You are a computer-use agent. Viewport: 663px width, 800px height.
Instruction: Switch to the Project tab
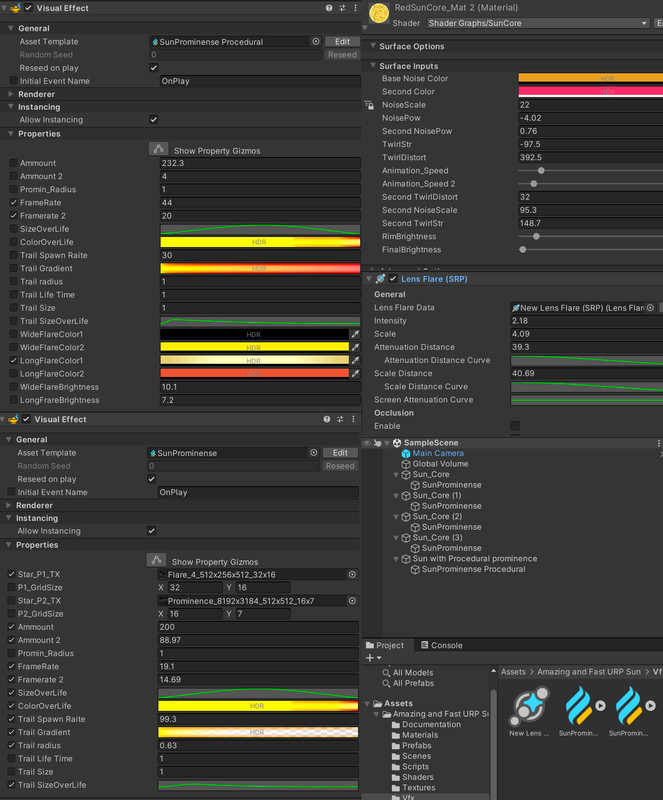pyautogui.click(x=385, y=645)
